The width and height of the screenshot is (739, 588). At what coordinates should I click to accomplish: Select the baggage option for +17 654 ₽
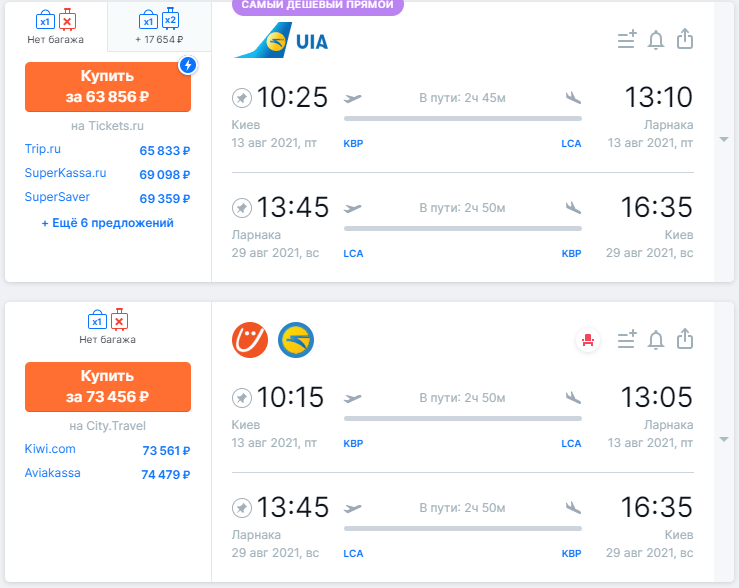[x=159, y=26]
